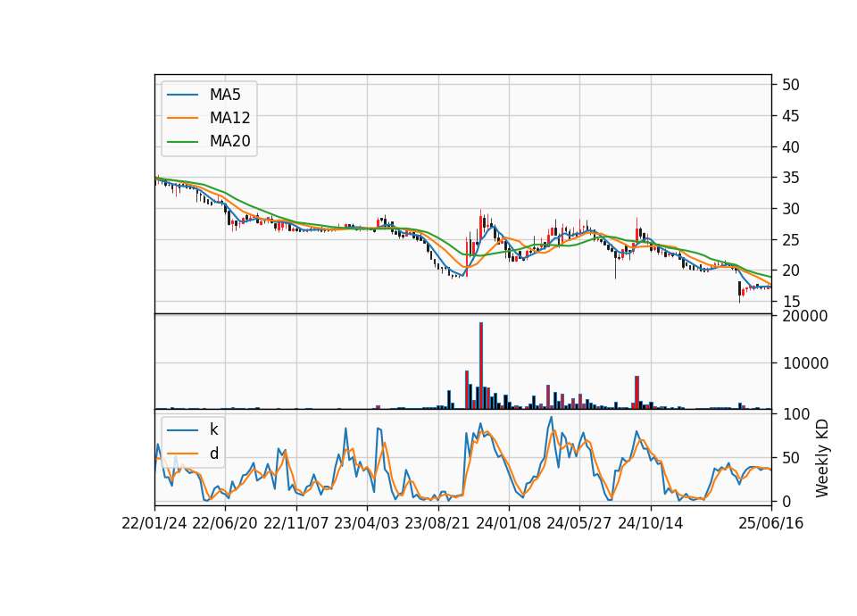Click the 22/11/07 date label
857x616 pixels.
click(296, 523)
